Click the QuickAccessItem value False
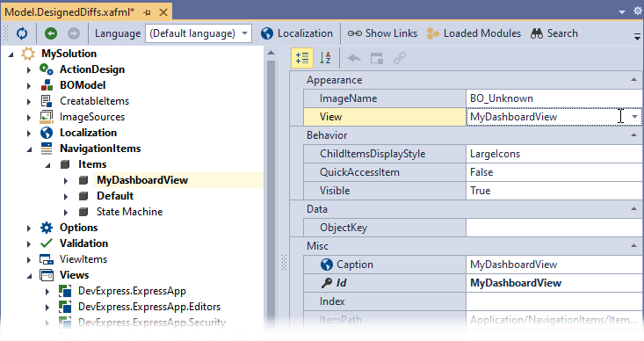This screenshot has height=341, width=644. [x=554, y=172]
